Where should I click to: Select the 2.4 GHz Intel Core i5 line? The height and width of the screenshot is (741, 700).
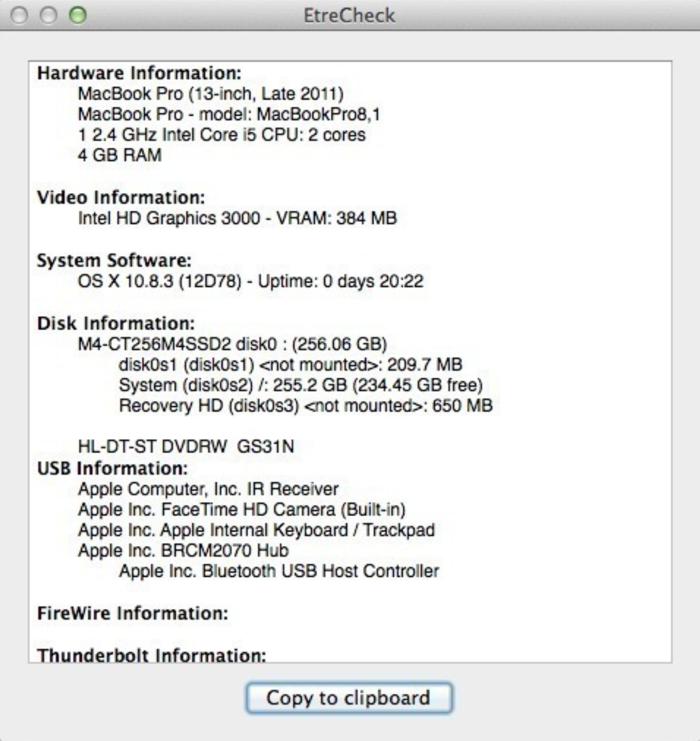click(222, 135)
